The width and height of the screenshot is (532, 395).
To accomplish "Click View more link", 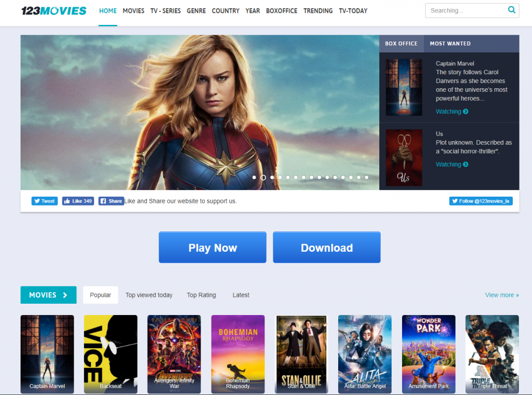I will tap(502, 295).
